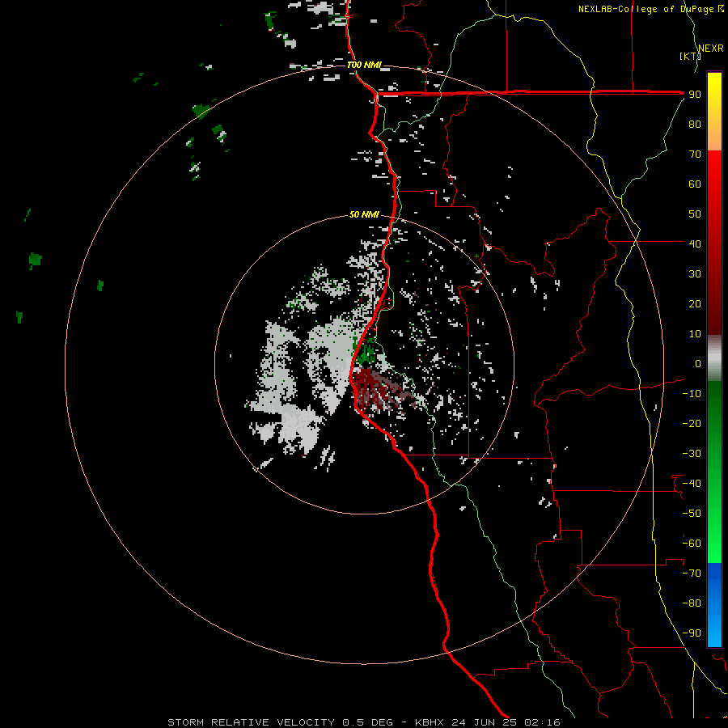
Task: Click the NEXLAB-College of DuPage label
Action: click(x=651, y=9)
